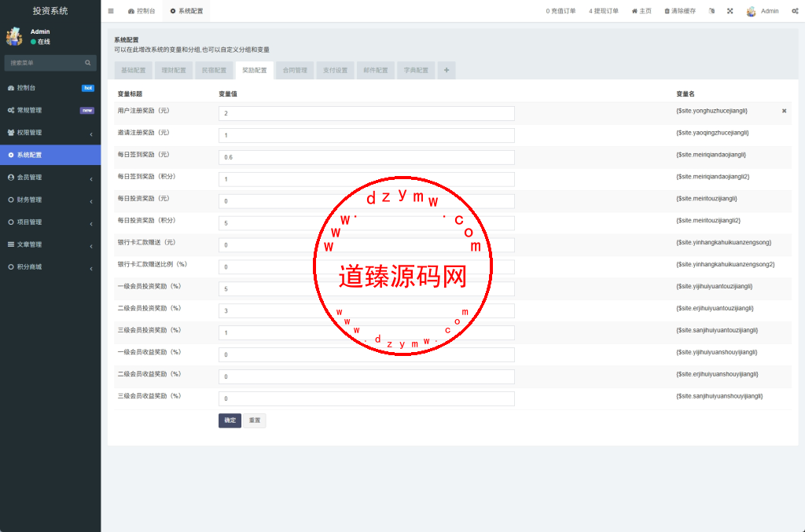This screenshot has width=805, height=532.
Task: Switch to 邮件配置 tab
Action: pyautogui.click(x=376, y=70)
